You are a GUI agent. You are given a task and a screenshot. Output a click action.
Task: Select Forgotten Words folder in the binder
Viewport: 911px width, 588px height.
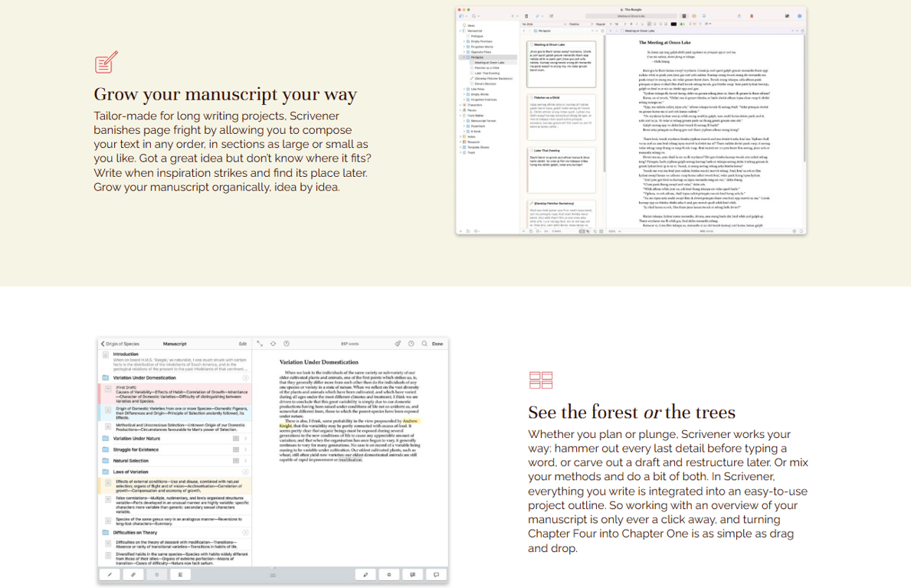pos(482,47)
